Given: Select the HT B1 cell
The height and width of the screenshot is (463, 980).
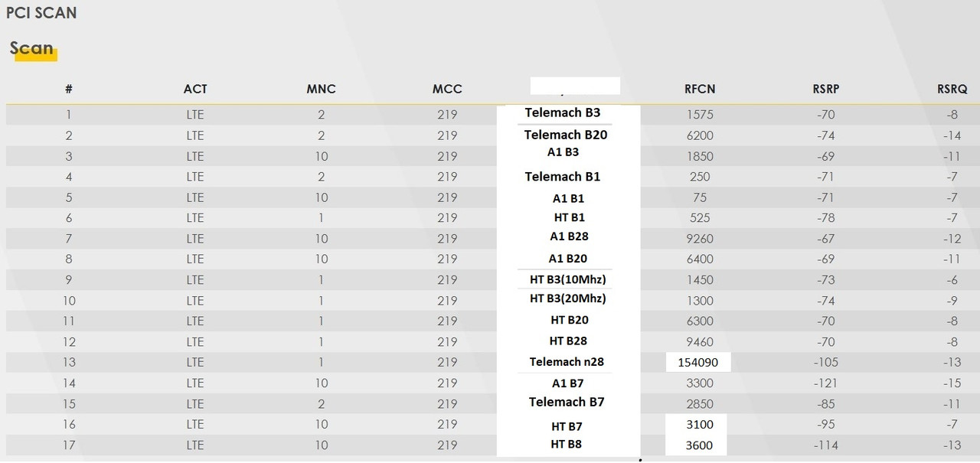Looking at the screenshot, I should [x=569, y=218].
